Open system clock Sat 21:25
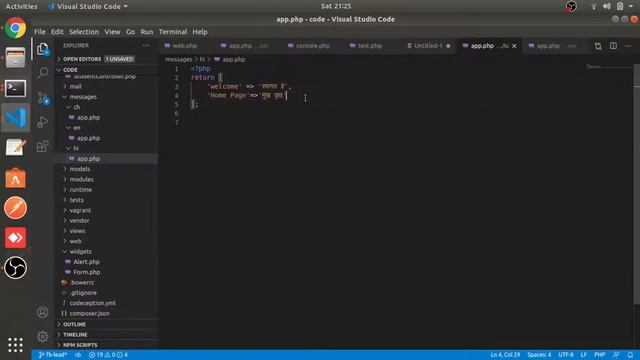640x360 pixels. point(336,6)
